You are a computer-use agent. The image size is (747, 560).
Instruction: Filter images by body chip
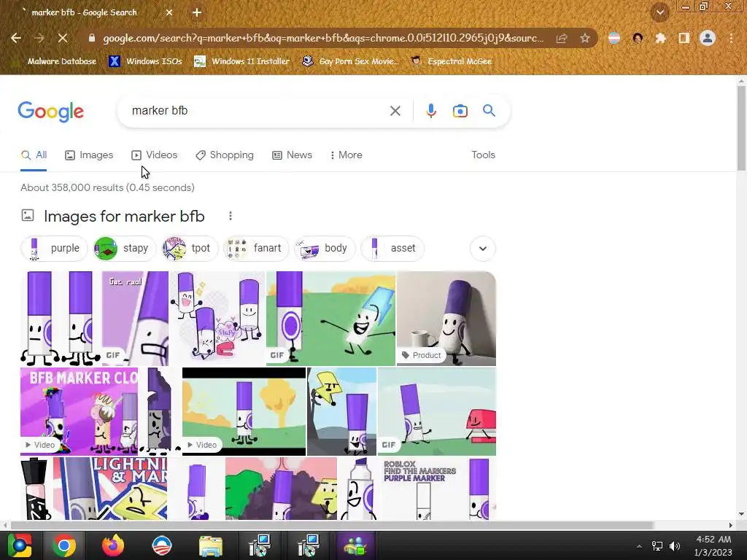tap(325, 248)
